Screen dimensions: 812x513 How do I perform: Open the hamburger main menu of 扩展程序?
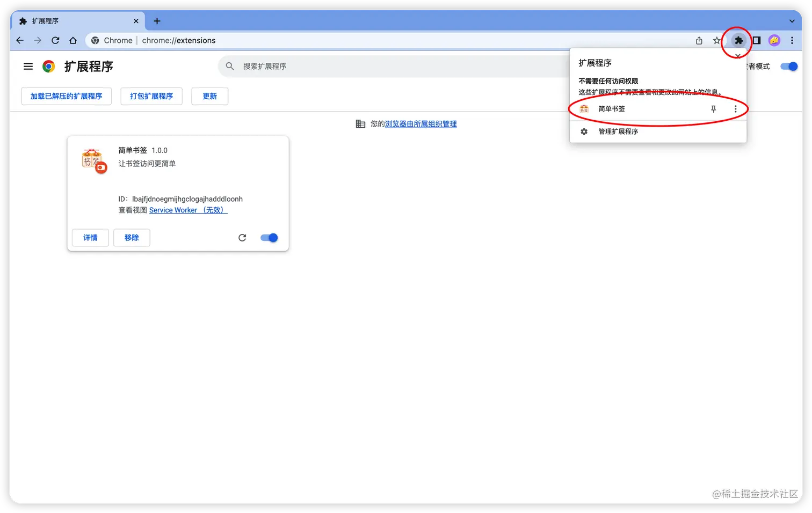(28, 67)
